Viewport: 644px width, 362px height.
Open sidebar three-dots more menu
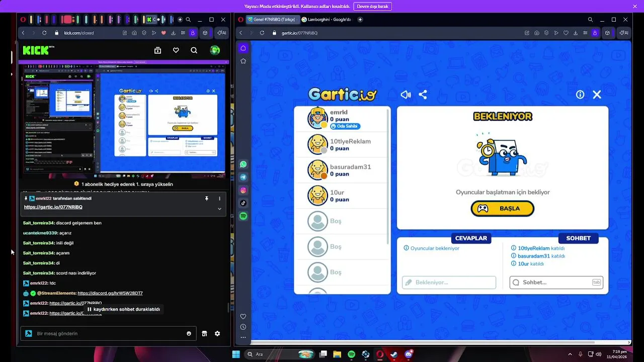(x=243, y=337)
